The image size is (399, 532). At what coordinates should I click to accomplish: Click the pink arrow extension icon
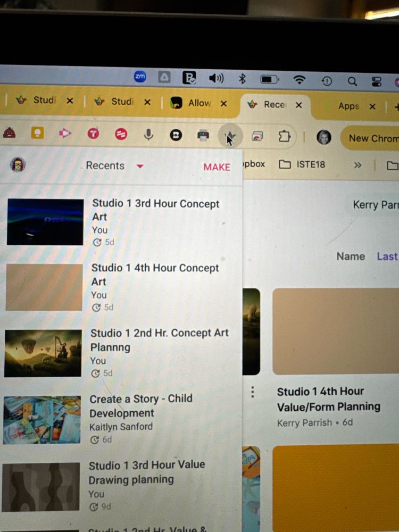click(65, 134)
